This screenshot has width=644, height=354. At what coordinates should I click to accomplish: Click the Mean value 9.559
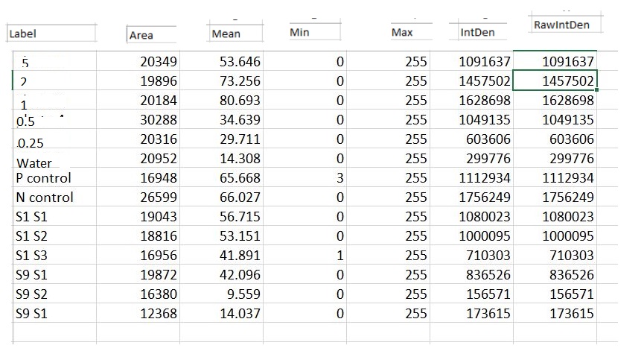(243, 294)
